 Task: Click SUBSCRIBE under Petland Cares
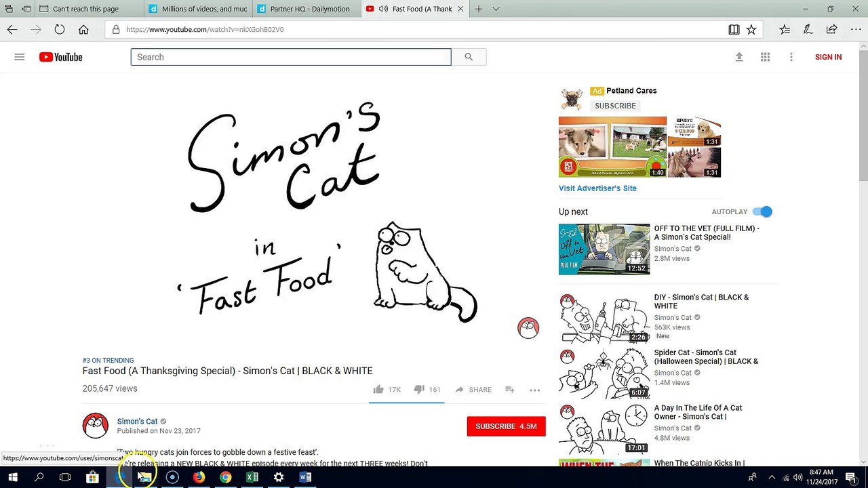click(615, 106)
